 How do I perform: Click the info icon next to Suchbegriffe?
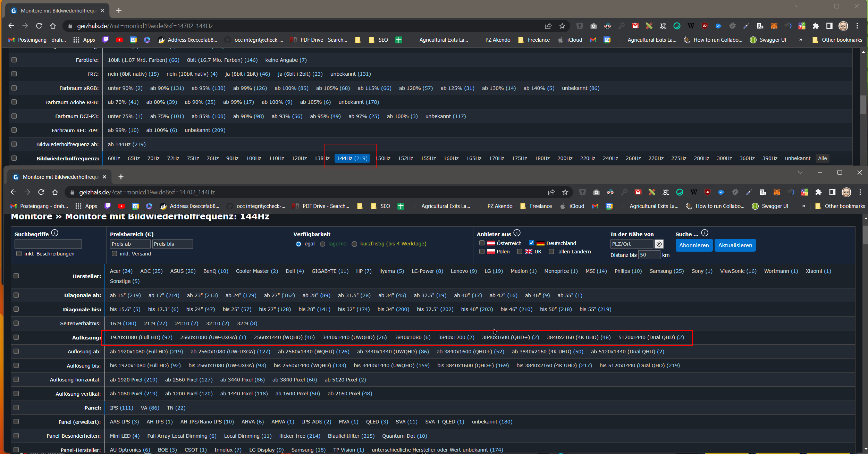[54, 233]
